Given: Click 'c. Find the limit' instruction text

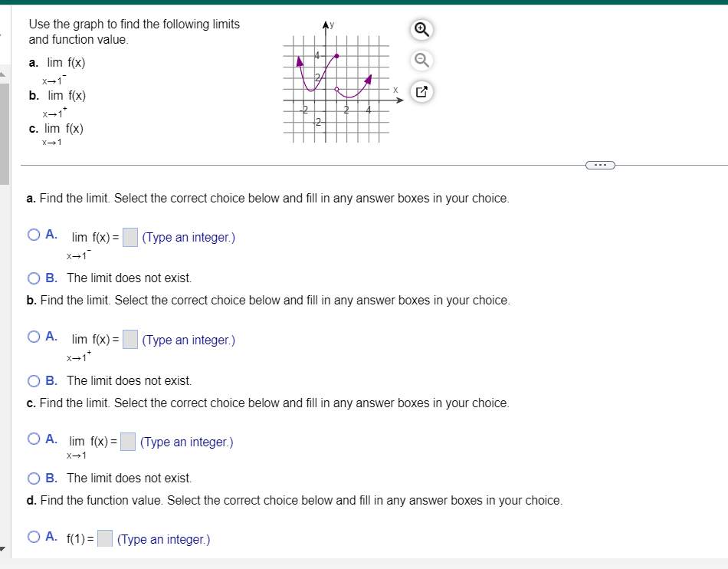Looking at the screenshot, I should (268, 403).
